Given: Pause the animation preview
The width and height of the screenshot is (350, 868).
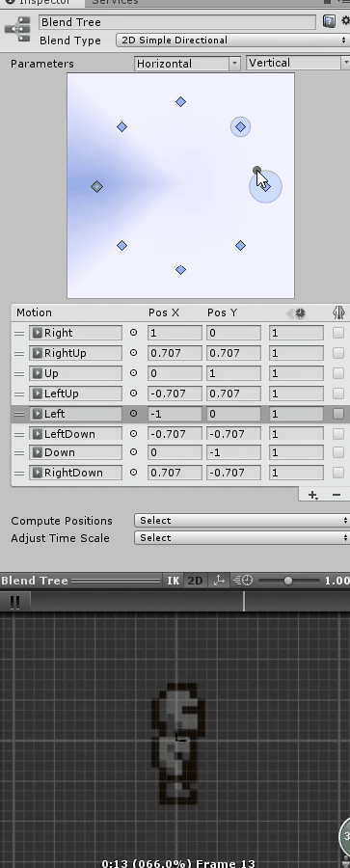Looking at the screenshot, I should point(15,602).
